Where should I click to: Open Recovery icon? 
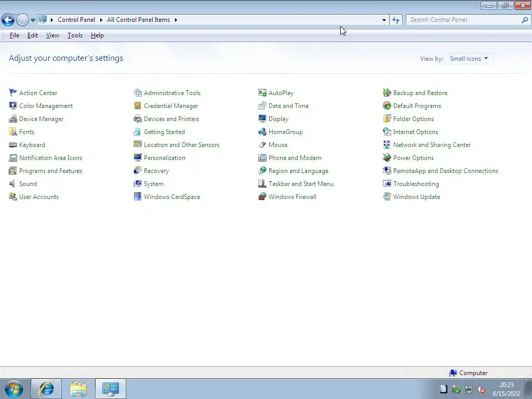(x=137, y=170)
